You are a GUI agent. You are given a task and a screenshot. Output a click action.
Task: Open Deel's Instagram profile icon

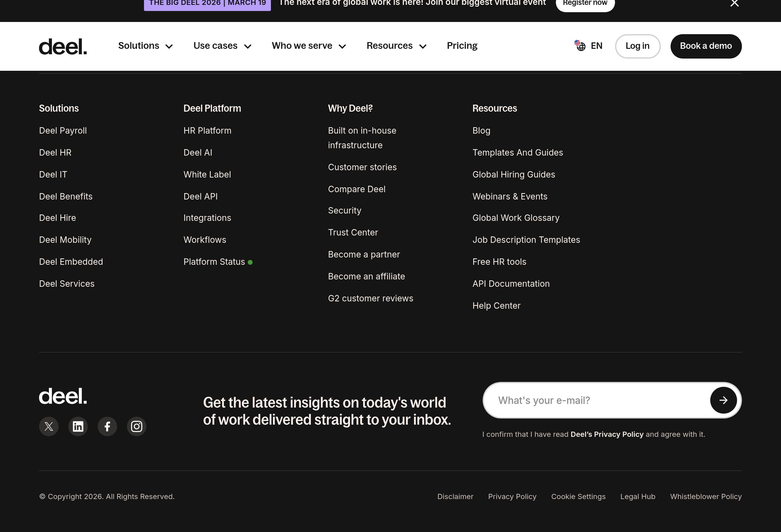click(136, 426)
